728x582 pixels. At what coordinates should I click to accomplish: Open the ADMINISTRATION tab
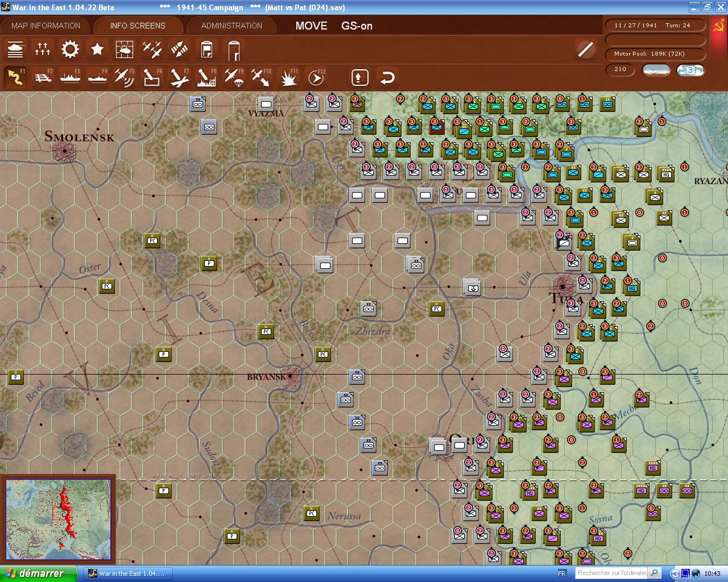231,26
